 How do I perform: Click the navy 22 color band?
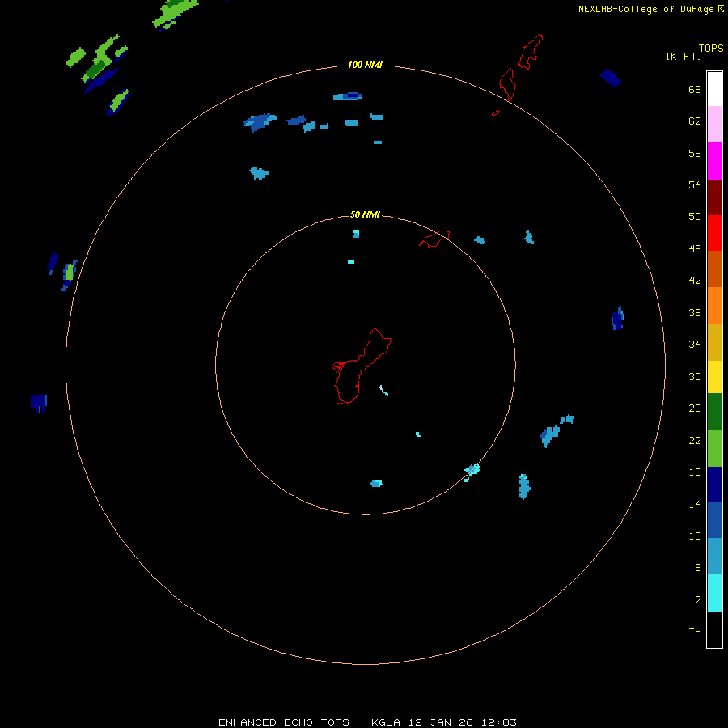(x=714, y=485)
